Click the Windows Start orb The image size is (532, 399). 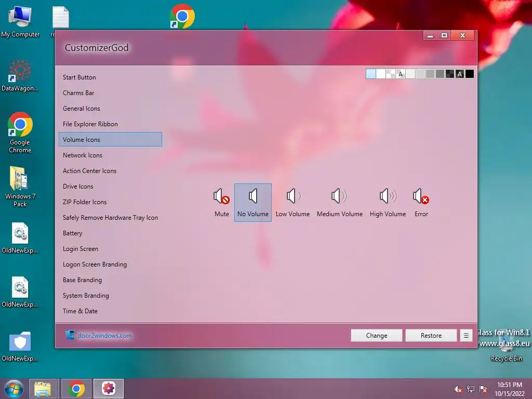tap(14, 389)
